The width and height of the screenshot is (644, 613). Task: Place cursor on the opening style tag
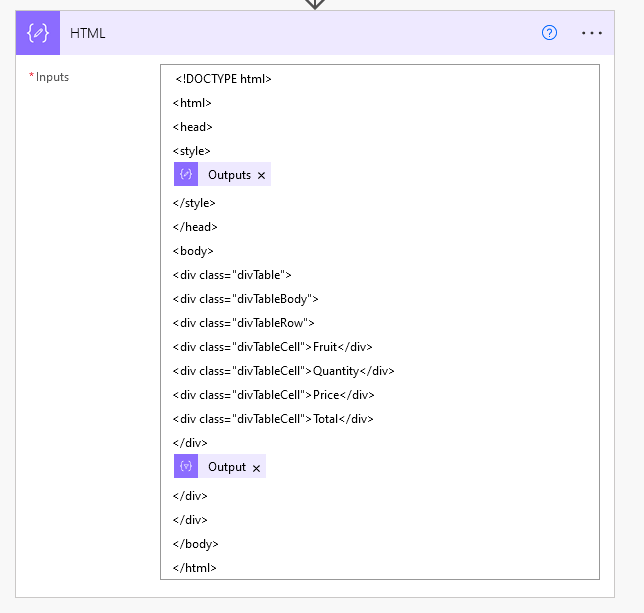(192, 151)
